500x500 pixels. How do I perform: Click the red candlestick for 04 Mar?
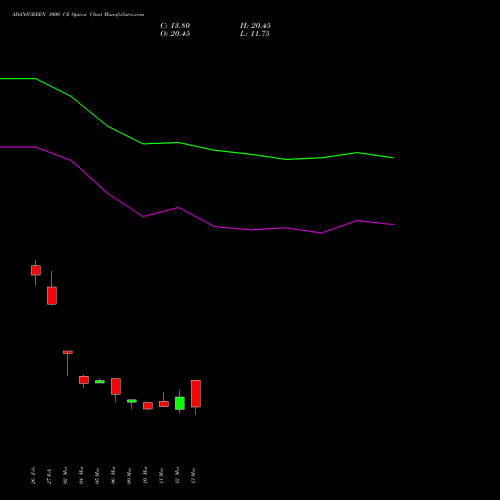84,380
